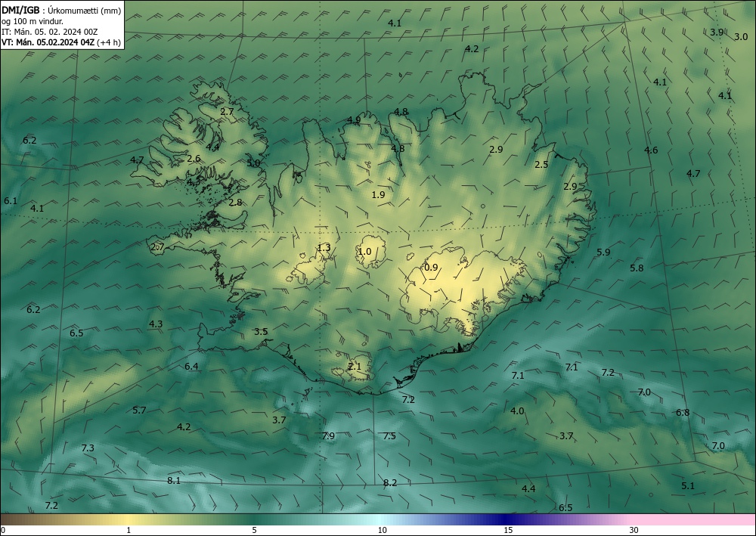The height and width of the screenshot is (536, 756).
Task: Click the "5.7" value southwest of Iceland
Action: [x=139, y=411]
